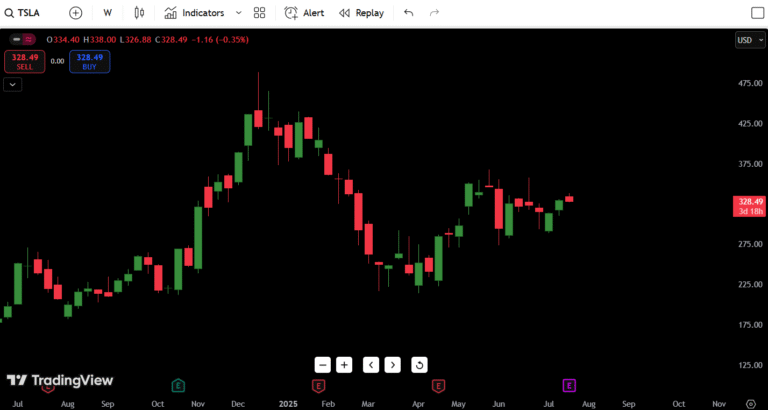Click the 375.00 price axis label

point(750,164)
